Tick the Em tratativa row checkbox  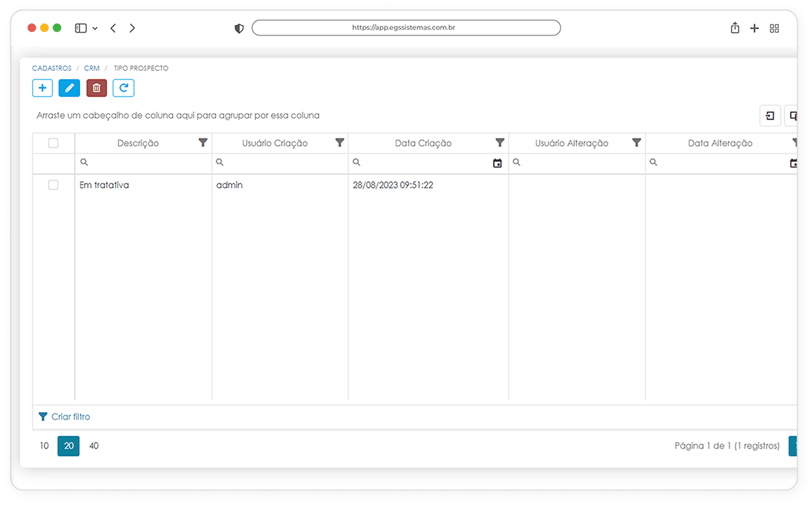pos(53,185)
